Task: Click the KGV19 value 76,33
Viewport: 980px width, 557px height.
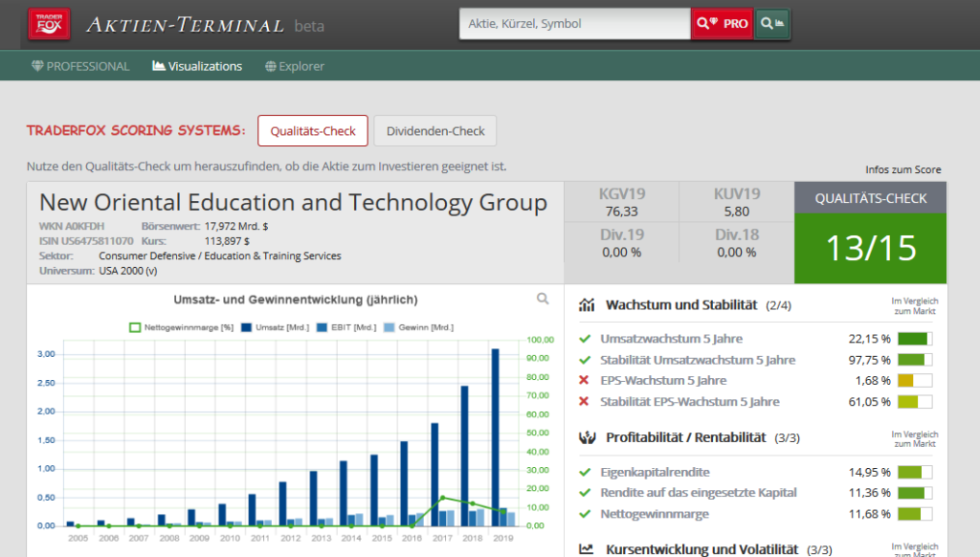Action: (x=621, y=212)
